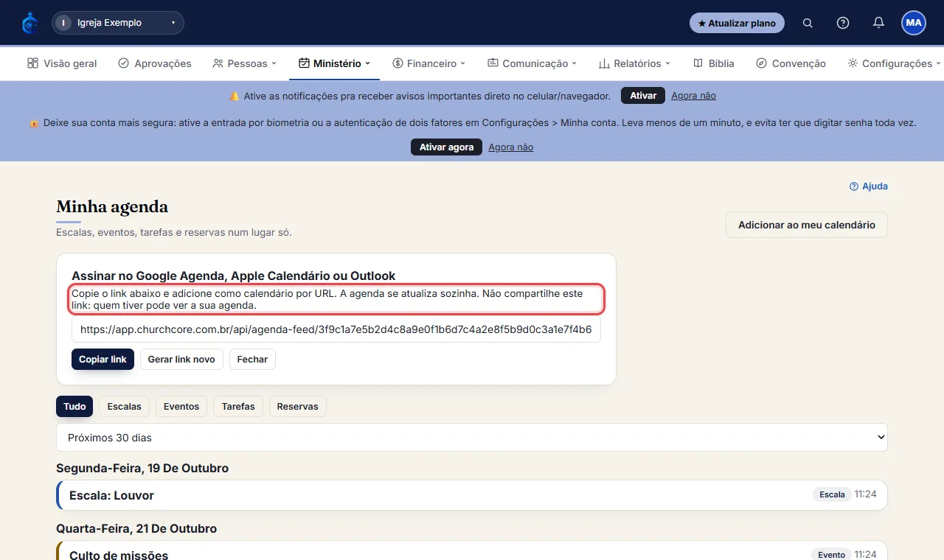Expand the Ministério menu
The image size is (944, 560).
[x=334, y=63]
